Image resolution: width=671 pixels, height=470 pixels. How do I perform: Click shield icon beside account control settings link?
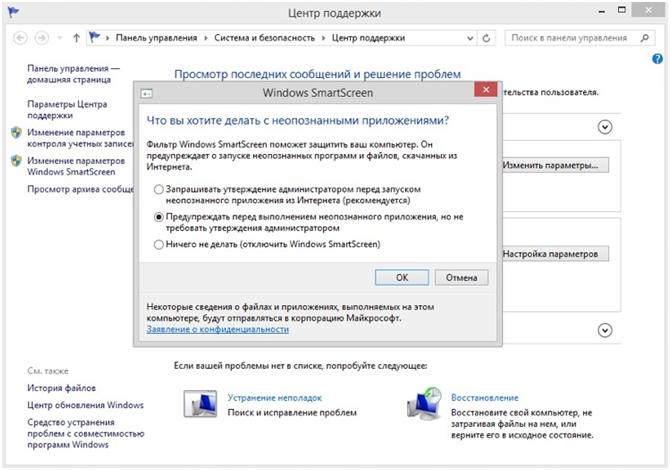[16, 133]
